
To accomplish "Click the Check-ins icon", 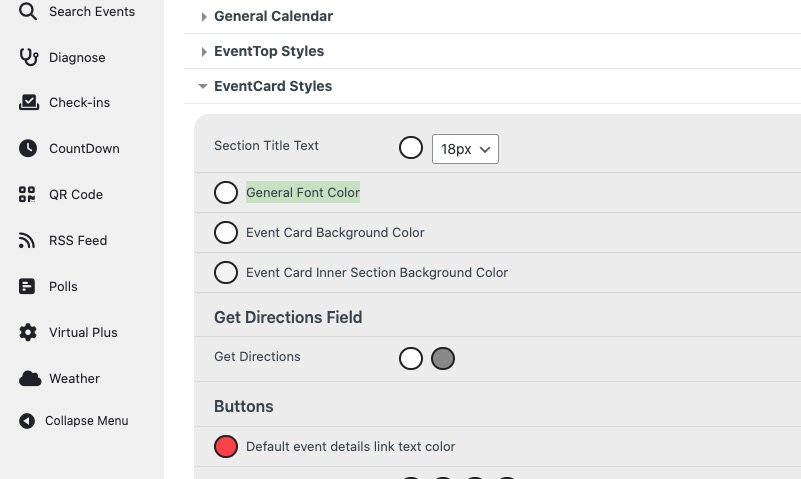I will (x=28, y=103).
